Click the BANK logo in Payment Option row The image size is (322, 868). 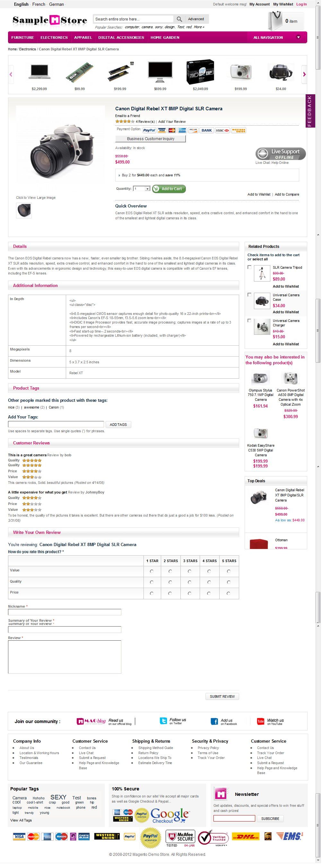[206, 131]
